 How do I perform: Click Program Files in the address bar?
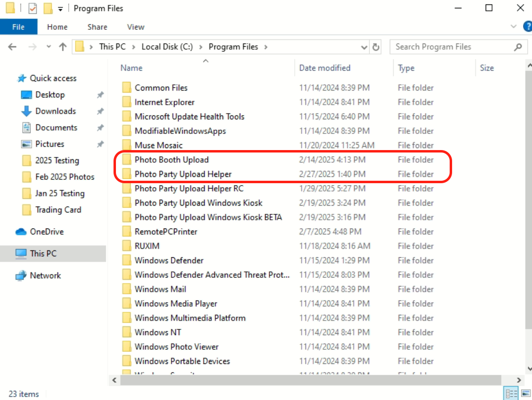[x=233, y=47]
